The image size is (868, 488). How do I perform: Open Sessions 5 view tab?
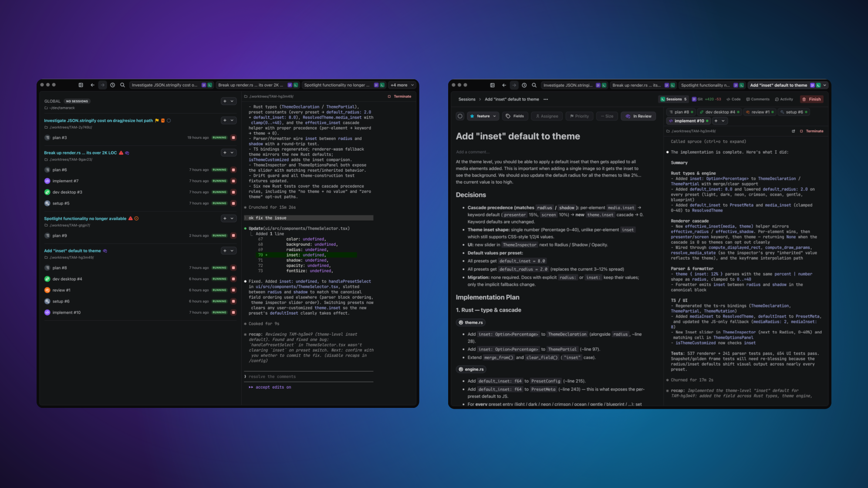(674, 99)
